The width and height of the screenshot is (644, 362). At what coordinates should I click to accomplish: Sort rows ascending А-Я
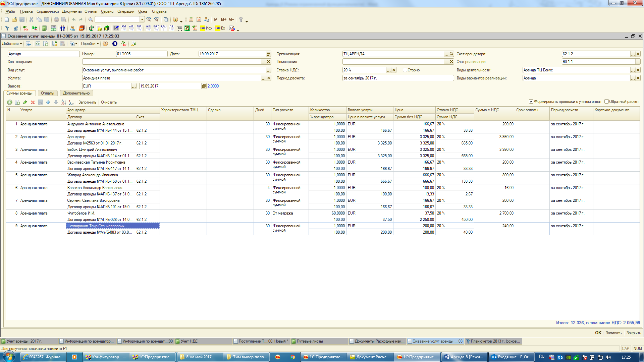click(63, 102)
